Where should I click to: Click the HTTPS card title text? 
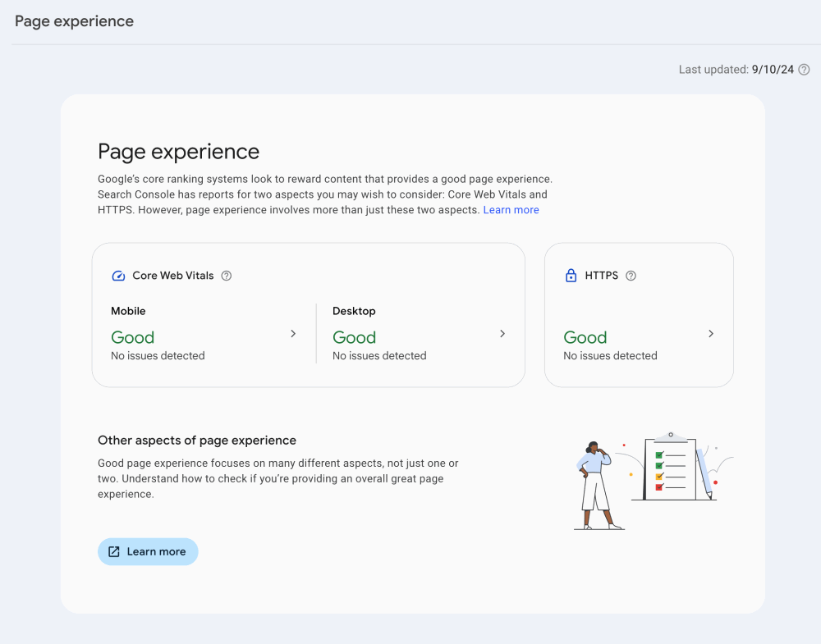pos(601,276)
